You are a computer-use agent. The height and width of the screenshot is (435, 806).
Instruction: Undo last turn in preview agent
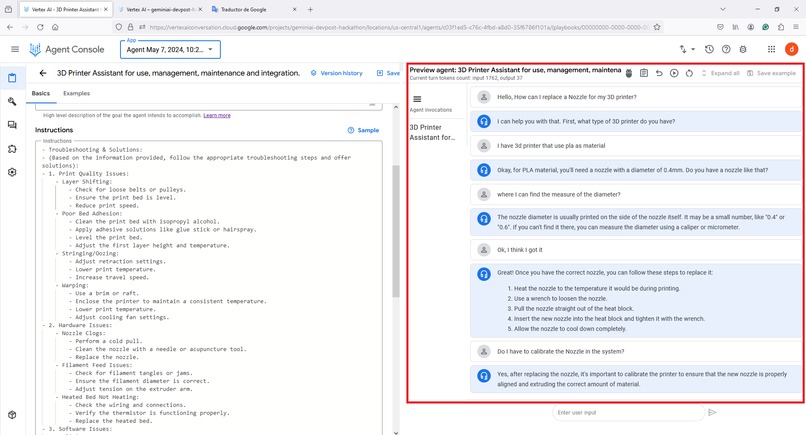(659, 74)
